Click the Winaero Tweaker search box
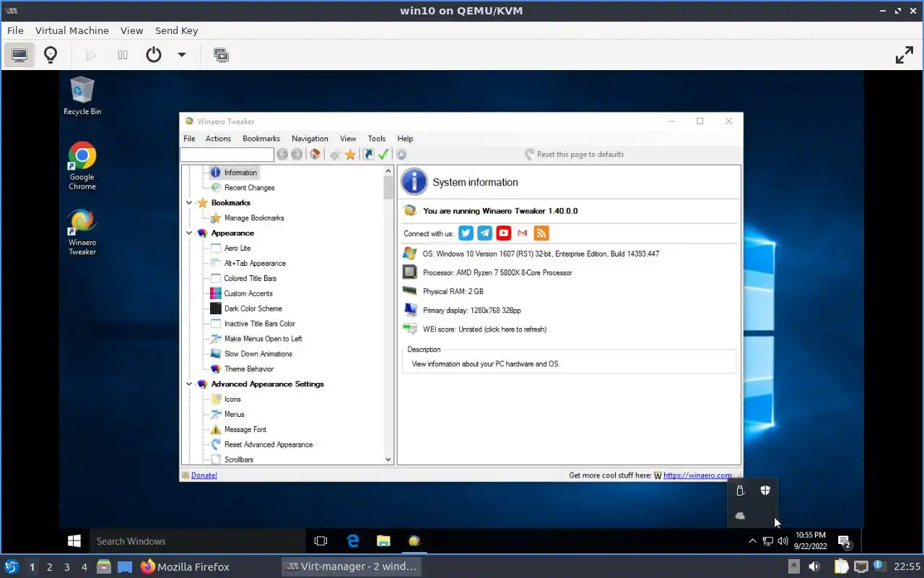Viewport: 924px width, 578px height. (227, 155)
